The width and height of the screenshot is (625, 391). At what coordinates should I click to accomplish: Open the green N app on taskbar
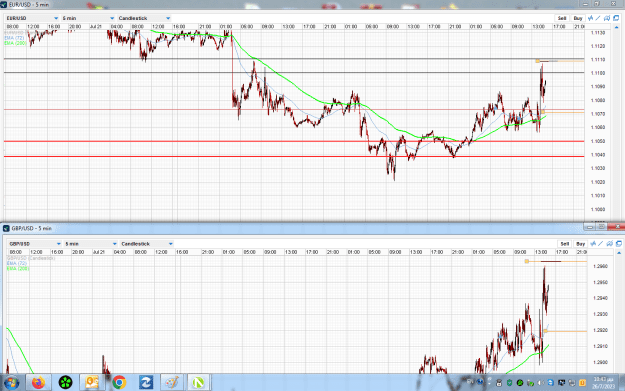[198, 383]
